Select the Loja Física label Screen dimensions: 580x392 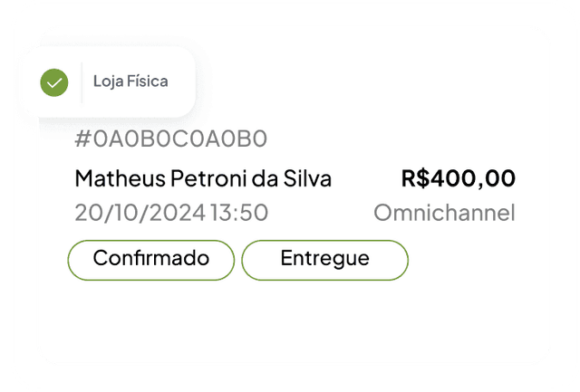point(130,81)
